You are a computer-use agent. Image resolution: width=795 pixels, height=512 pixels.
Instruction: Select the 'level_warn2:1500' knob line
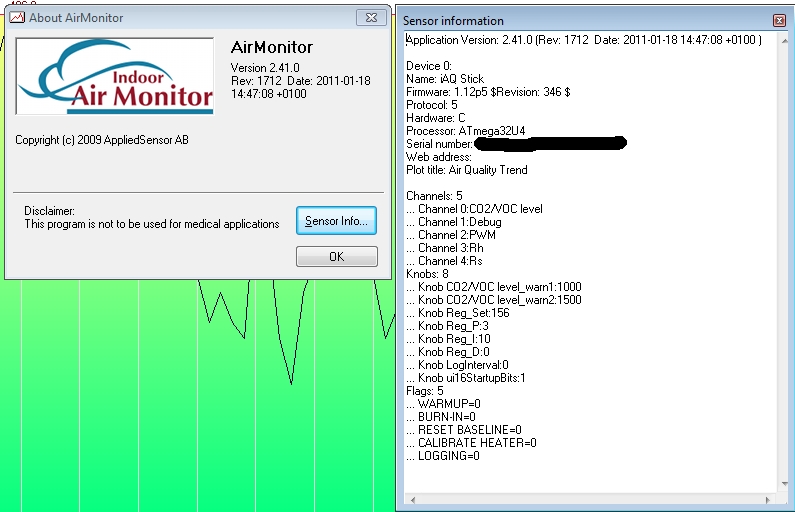click(x=494, y=300)
